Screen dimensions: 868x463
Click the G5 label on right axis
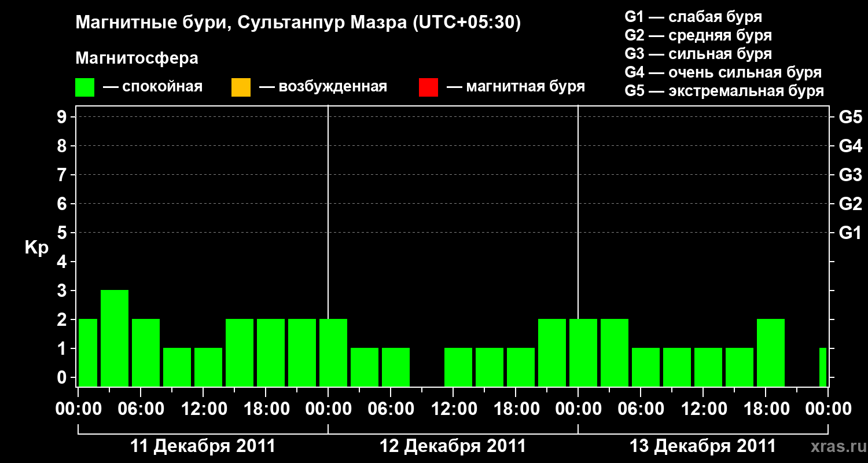[x=851, y=117]
